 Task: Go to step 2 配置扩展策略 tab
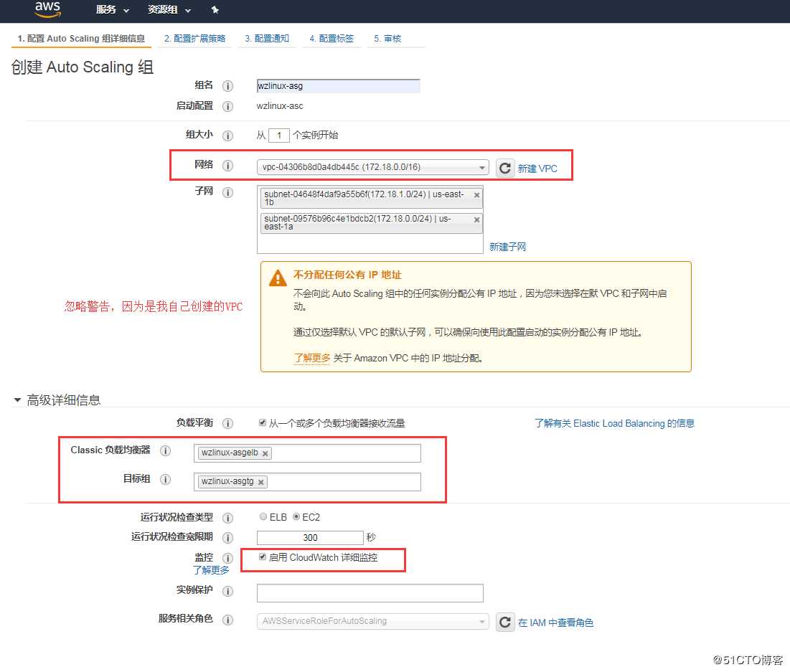pyautogui.click(x=195, y=39)
